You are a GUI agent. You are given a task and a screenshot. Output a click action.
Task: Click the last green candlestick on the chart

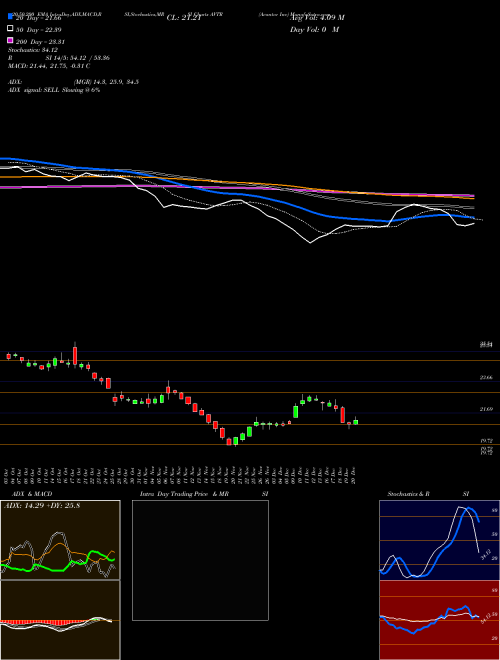pos(356,421)
